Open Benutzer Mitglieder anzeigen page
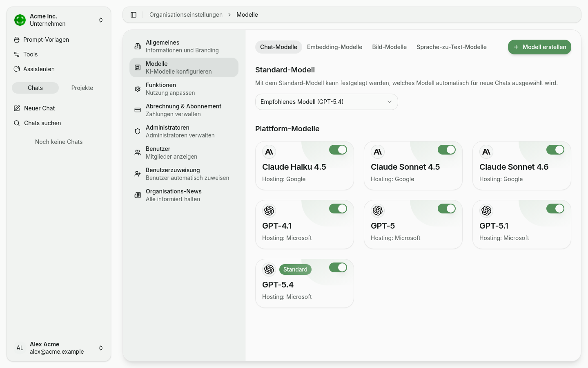588x368 pixels. click(184, 153)
